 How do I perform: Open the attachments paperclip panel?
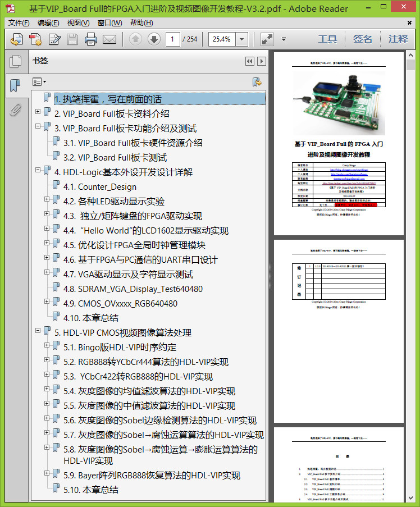click(15, 110)
